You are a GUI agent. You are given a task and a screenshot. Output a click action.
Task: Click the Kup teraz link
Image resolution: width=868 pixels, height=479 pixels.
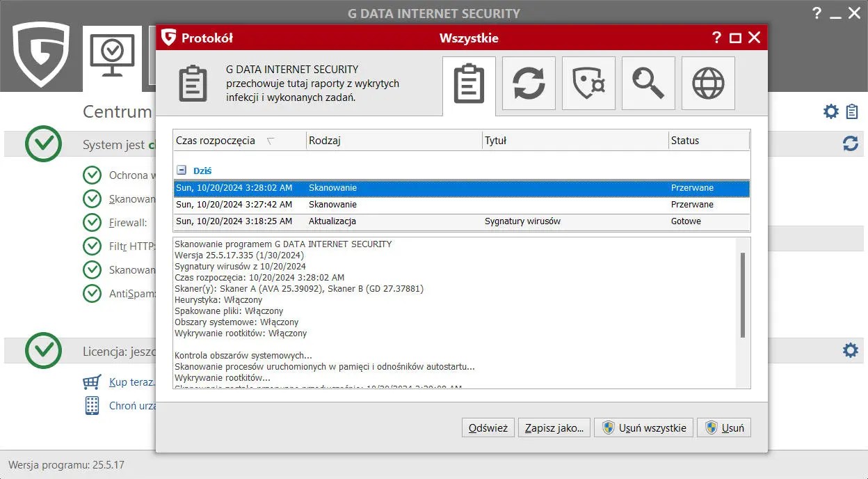tap(131, 382)
